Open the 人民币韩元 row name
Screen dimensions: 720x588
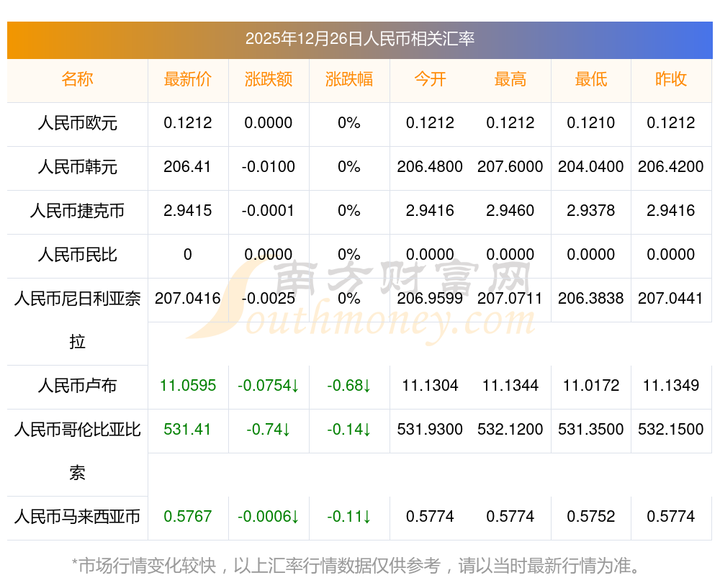77,167
